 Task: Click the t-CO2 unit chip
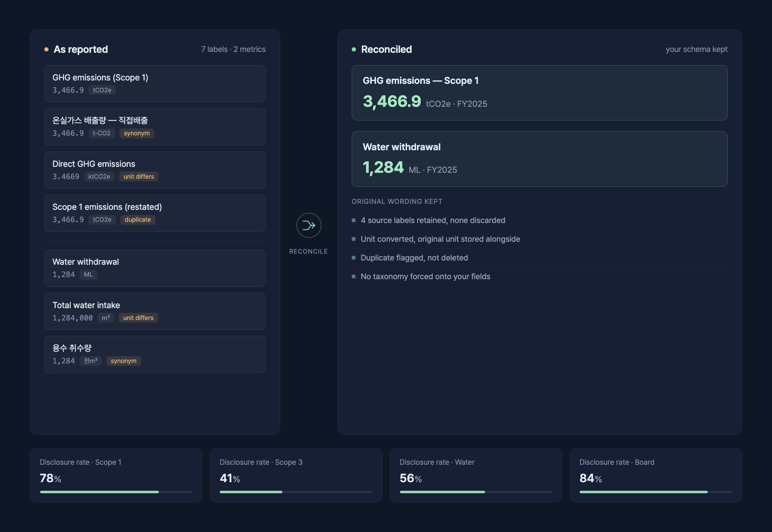pyautogui.click(x=102, y=133)
